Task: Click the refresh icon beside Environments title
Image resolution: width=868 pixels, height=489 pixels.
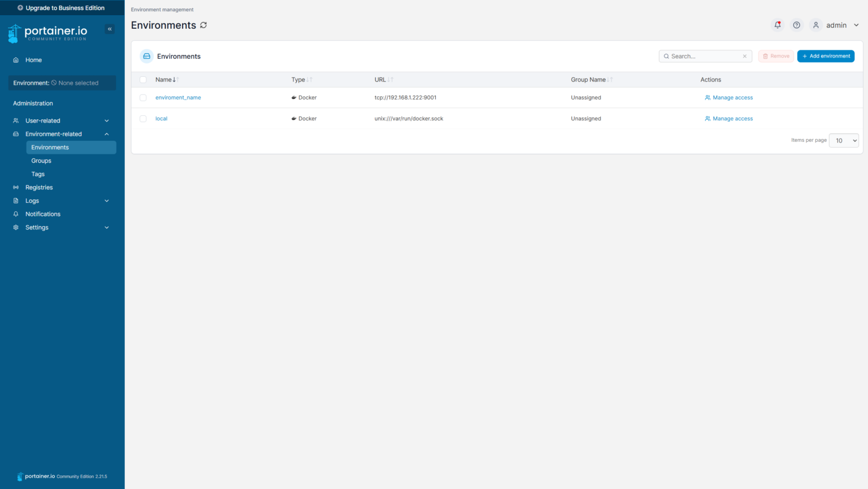Action: tap(203, 25)
